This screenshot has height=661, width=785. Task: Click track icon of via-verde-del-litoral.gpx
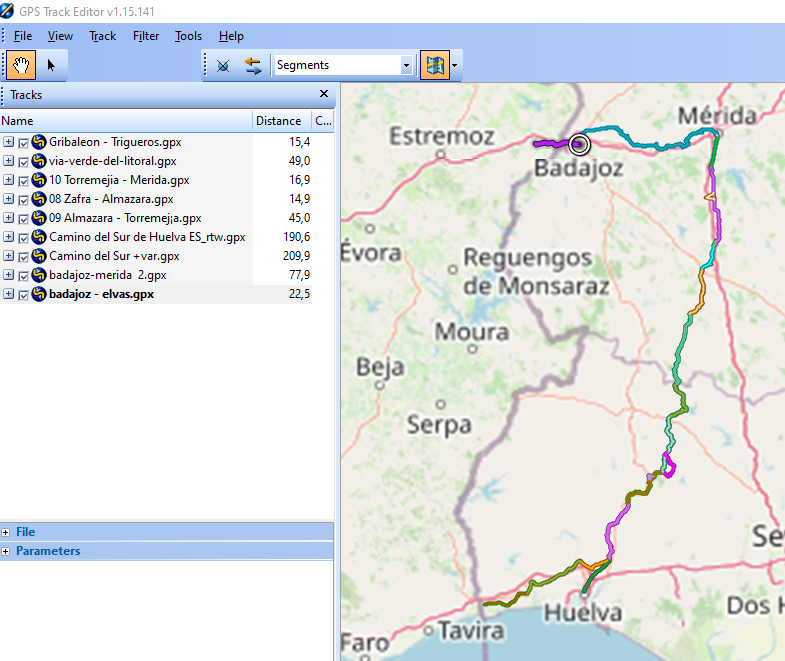point(39,161)
